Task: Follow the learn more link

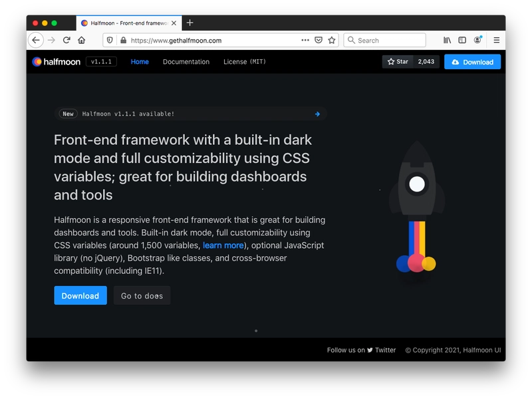Action: click(223, 245)
